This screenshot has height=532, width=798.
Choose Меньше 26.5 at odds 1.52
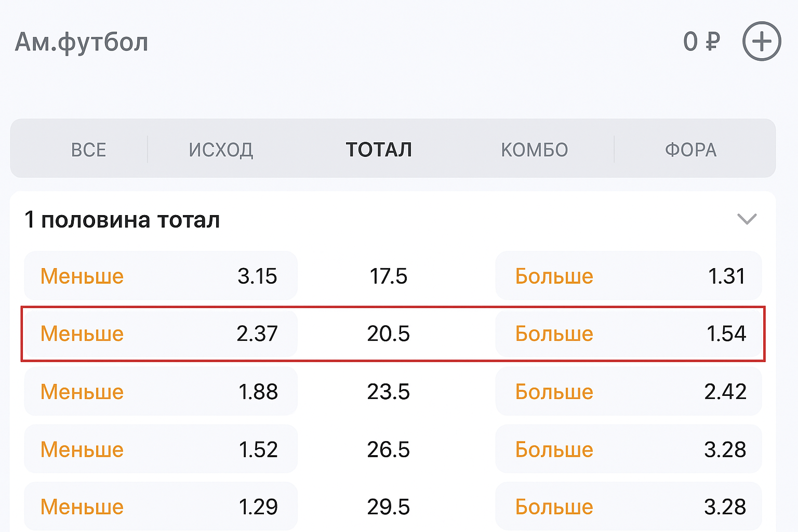click(x=161, y=449)
